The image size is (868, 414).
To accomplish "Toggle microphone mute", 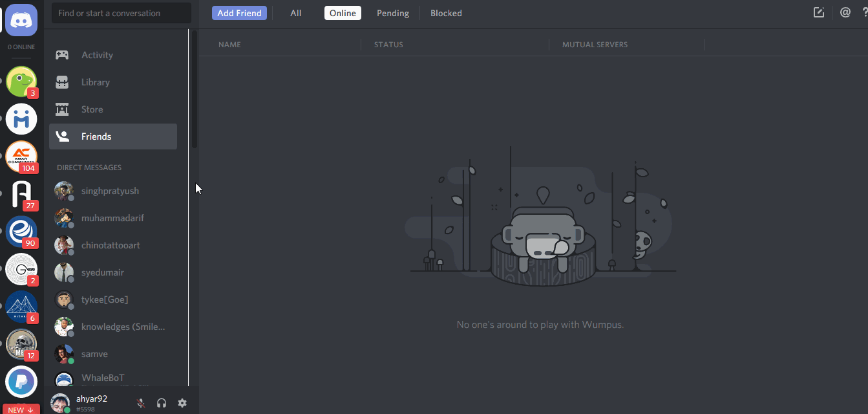I will [x=141, y=403].
